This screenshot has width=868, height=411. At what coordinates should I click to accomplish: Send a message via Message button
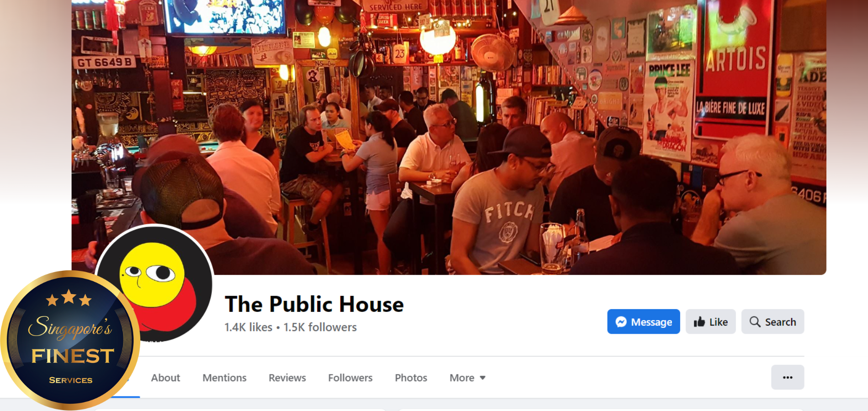[x=643, y=321]
